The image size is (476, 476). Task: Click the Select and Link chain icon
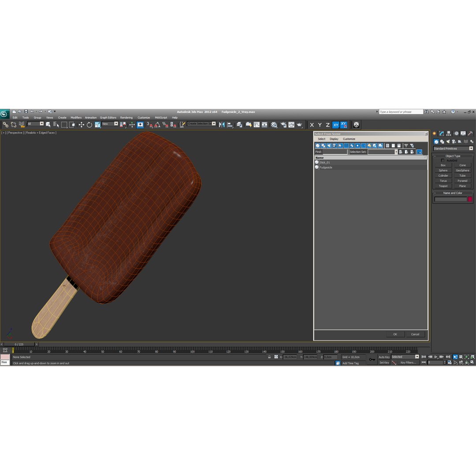click(x=5, y=124)
